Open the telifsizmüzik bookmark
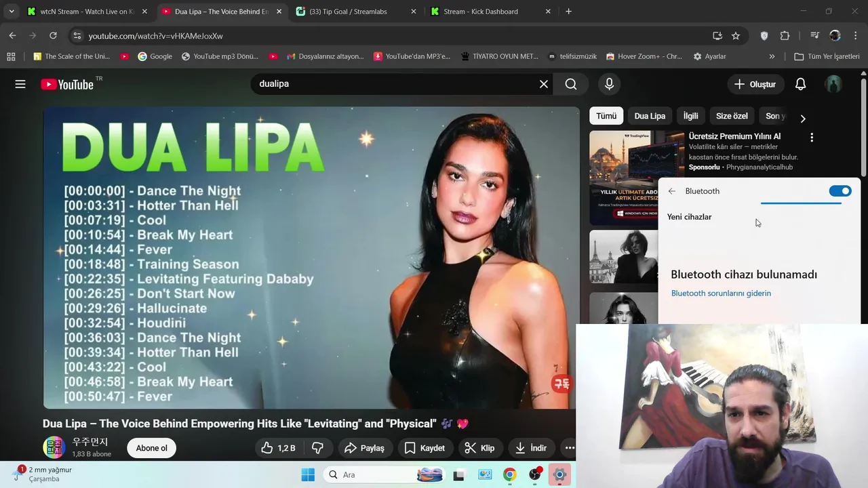This screenshot has width=868, height=488. 572,56
